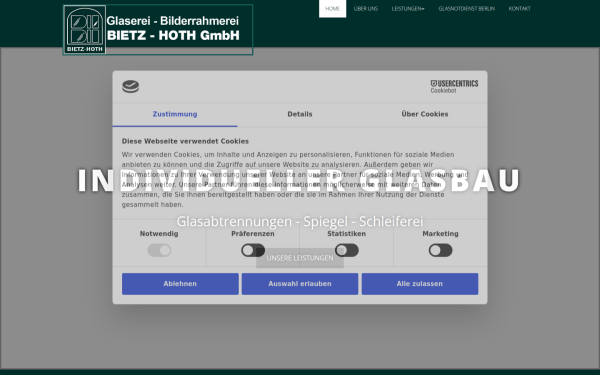
Task: Enable the Marketing cookies switch
Action: [440, 250]
